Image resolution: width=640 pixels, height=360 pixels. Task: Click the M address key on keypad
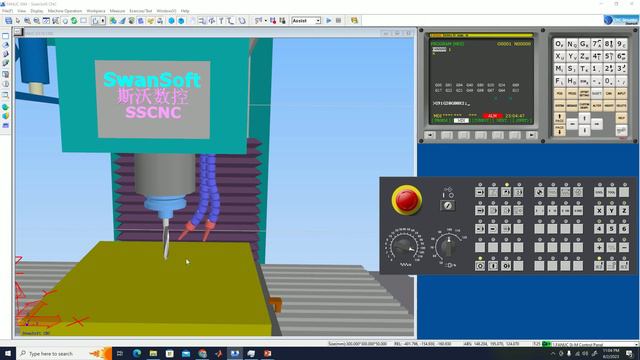[x=560, y=68]
